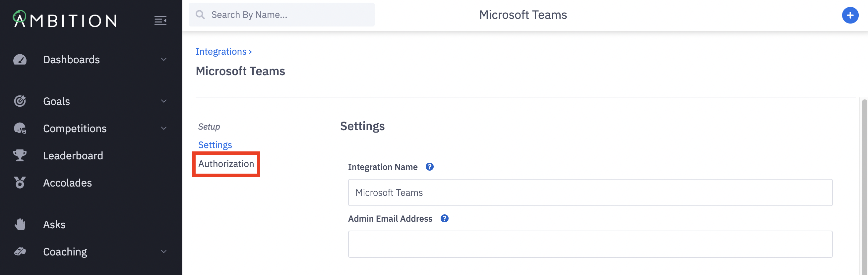Click the blue plus button

point(850,15)
